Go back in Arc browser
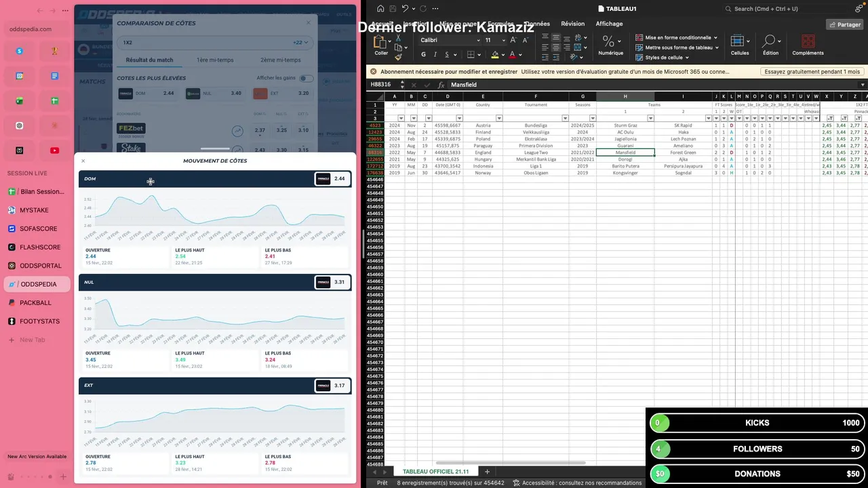 (x=40, y=11)
